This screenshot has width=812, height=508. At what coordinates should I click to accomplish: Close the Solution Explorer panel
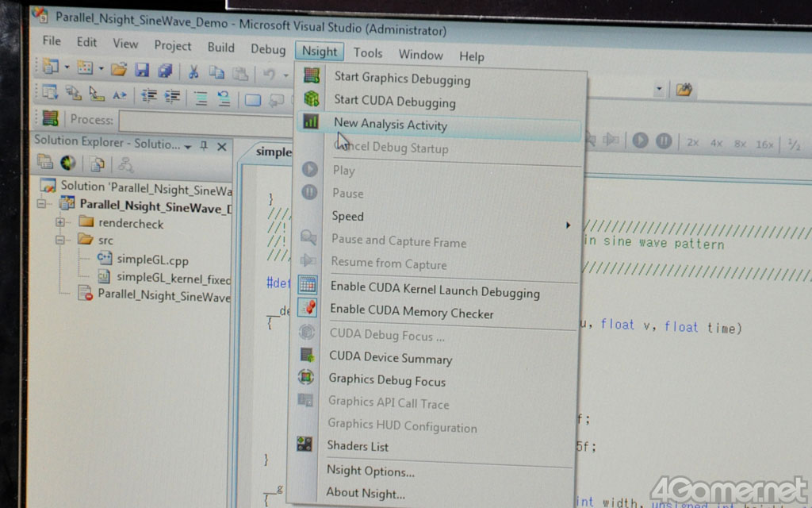[222, 147]
